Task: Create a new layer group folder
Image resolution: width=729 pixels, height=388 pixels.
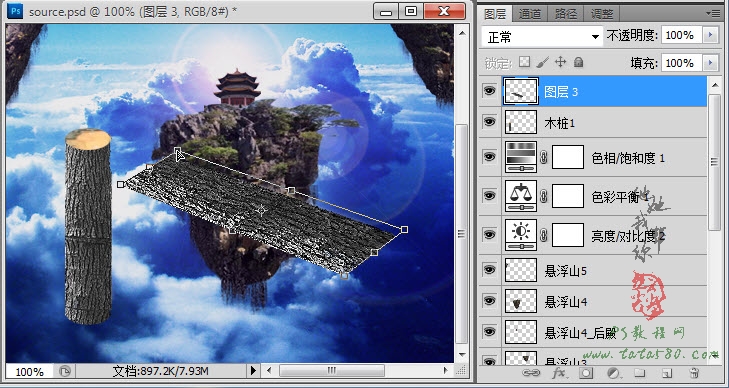Action: (x=640, y=373)
